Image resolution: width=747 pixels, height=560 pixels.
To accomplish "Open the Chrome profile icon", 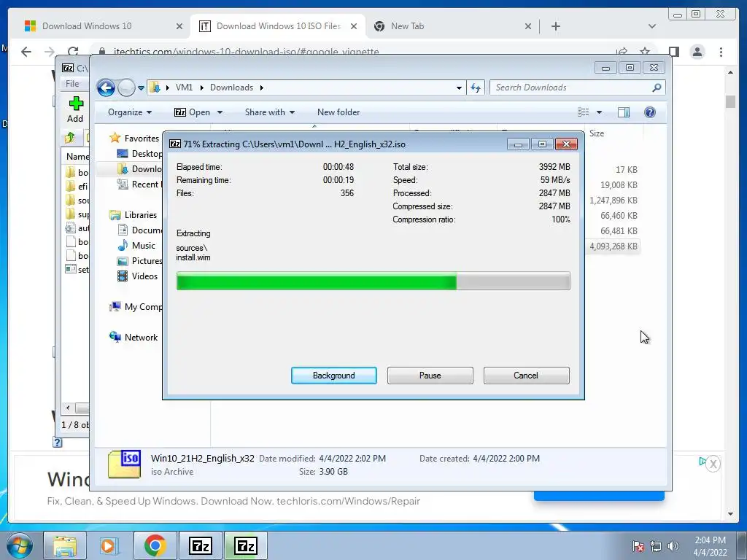I will click(697, 52).
